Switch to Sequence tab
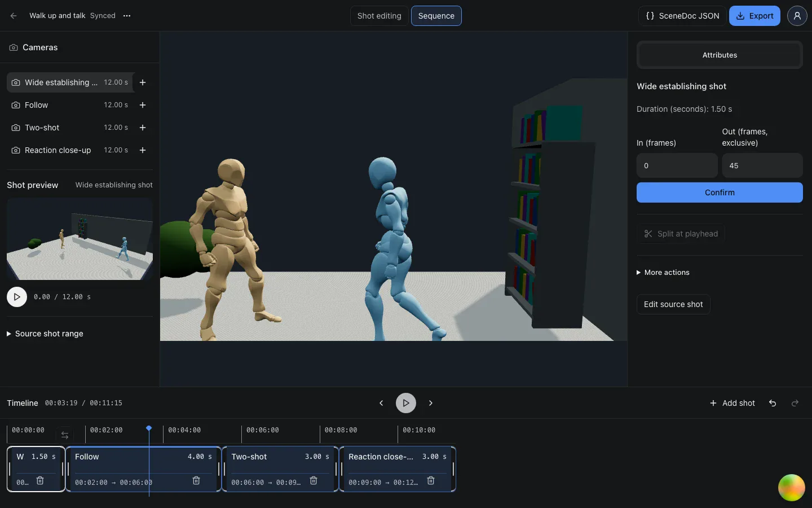The height and width of the screenshot is (508, 812). click(436, 16)
